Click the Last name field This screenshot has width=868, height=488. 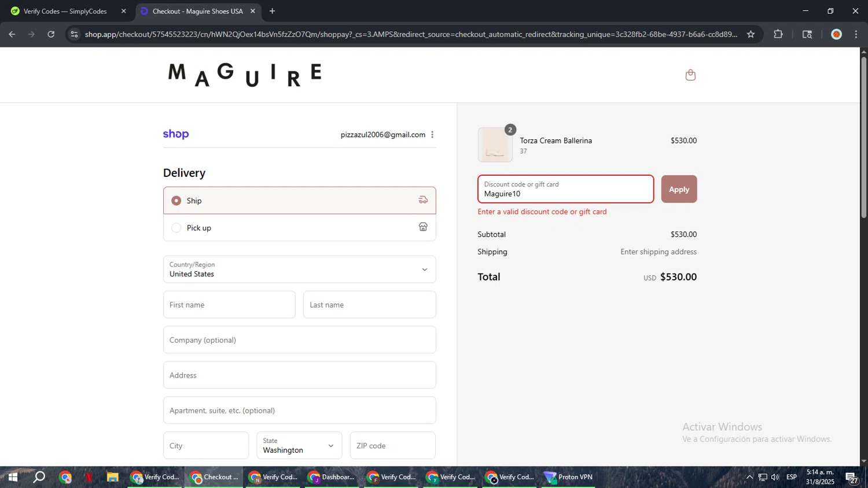click(369, 305)
